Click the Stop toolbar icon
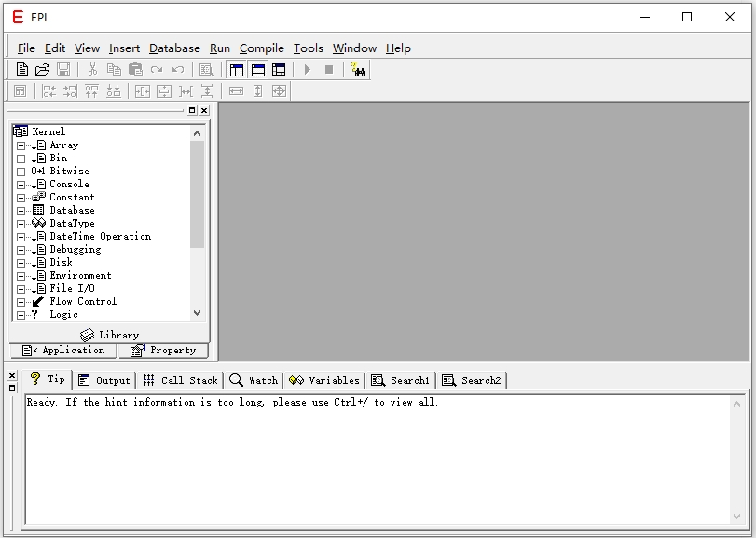756x538 pixels. [328, 69]
